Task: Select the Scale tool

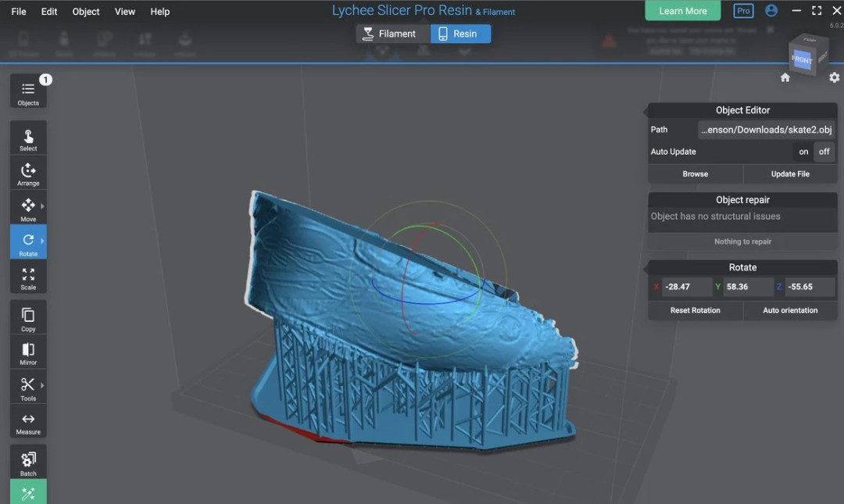Action: 28,278
